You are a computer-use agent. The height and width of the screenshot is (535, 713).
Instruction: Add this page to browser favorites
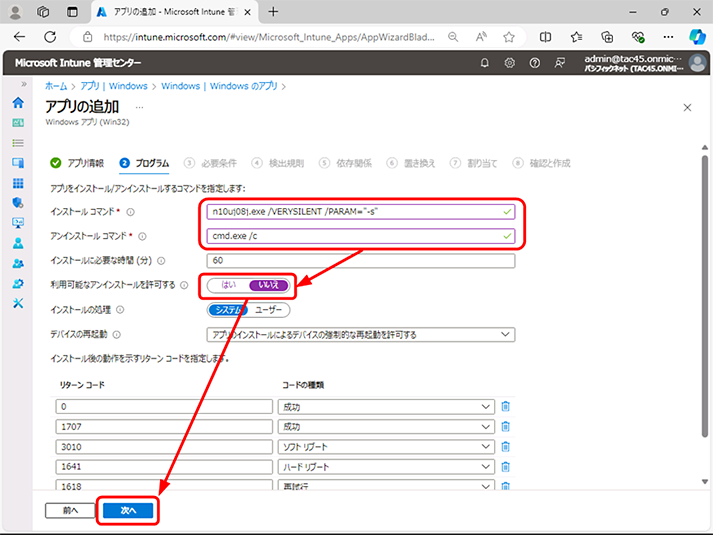point(509,37)
